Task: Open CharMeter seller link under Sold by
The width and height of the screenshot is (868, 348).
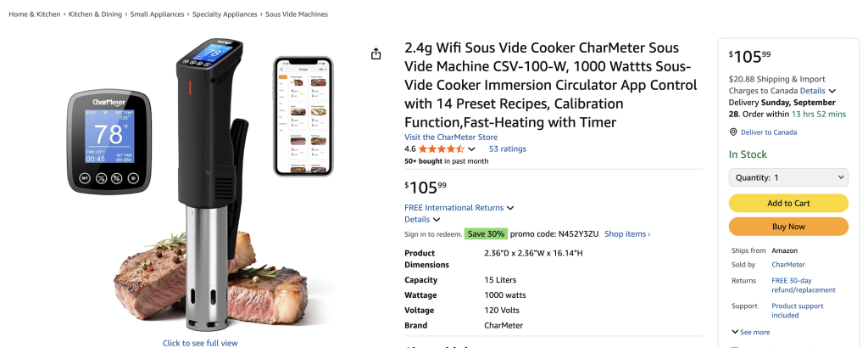Action: pyautogui.click(x=788, y=265)
